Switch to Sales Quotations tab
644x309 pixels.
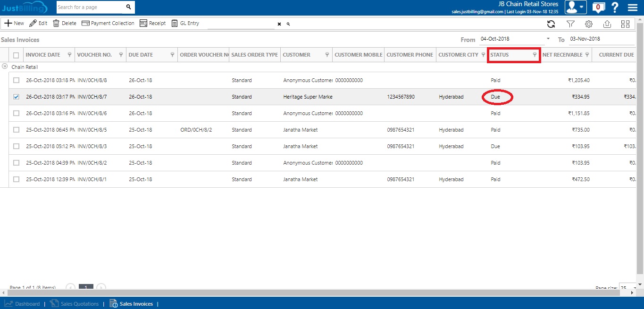click(75, 304)
